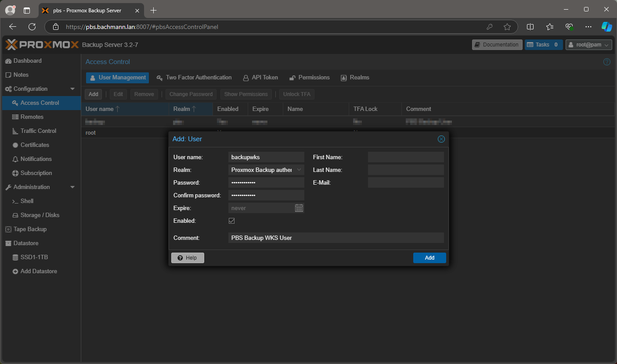Switch to API Token tab
This screenshot has height=364, width=617.
click(260, 78)
